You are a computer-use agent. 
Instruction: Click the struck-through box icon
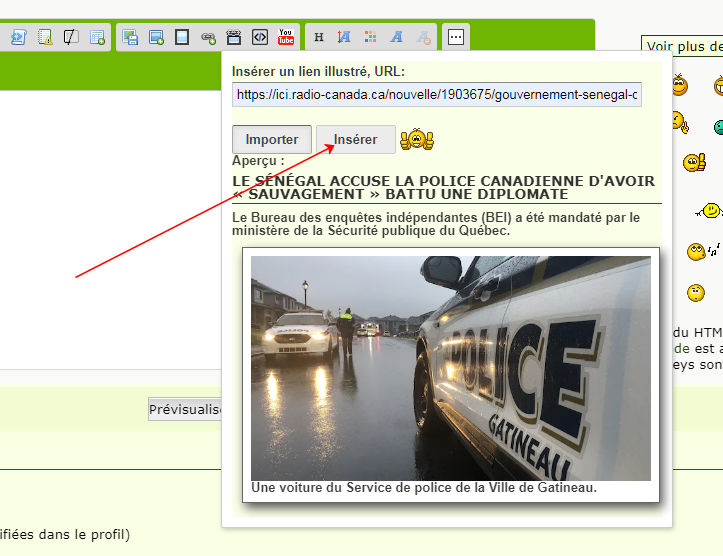[71, 37]
